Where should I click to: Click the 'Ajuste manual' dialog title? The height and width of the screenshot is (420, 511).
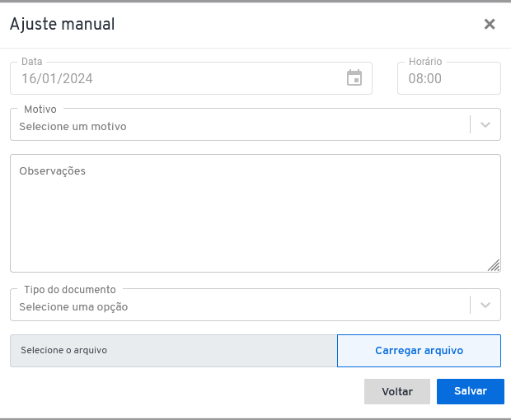point(63,25)
